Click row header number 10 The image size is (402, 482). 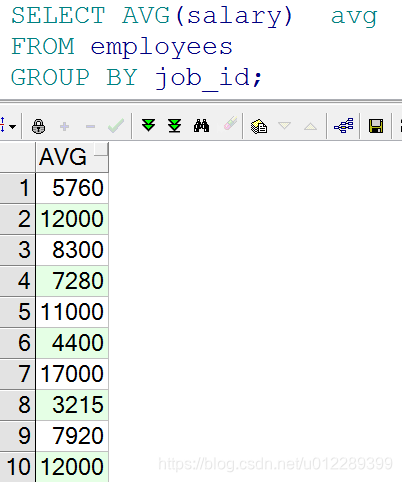17,467
